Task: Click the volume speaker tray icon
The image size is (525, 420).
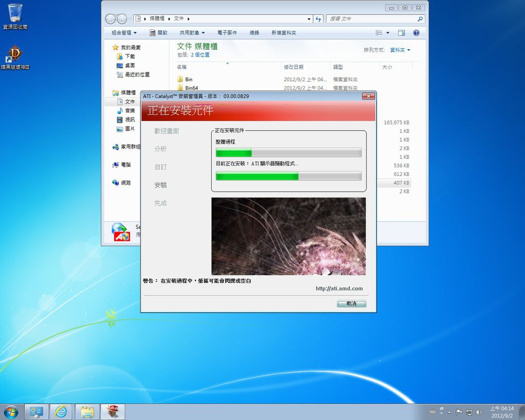Action: [479, 412]
